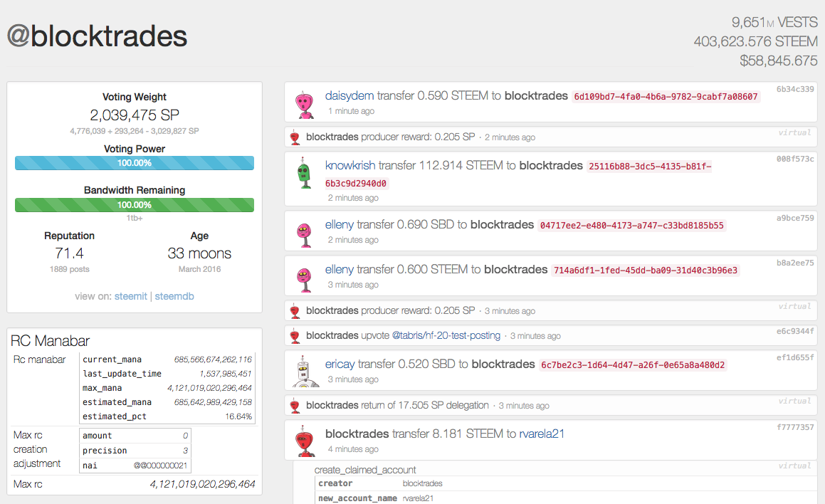This screenshot has height=504, width=825.
Task: View account on steemit
Action: pos(130,296)
